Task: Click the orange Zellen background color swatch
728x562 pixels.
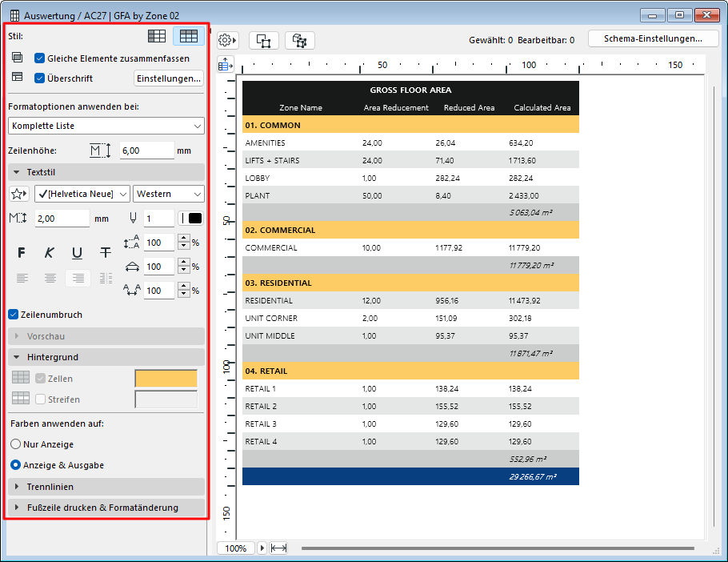Action: (166, 379)
